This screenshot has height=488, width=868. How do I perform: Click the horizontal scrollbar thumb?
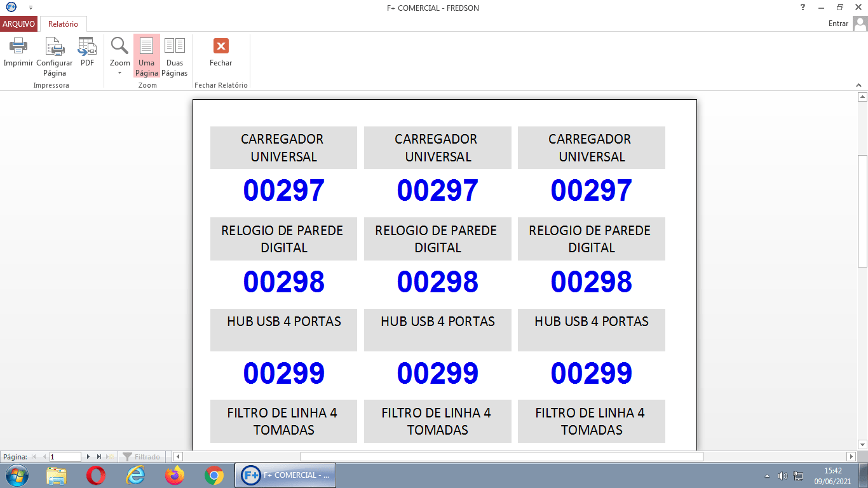pos(501,457)
